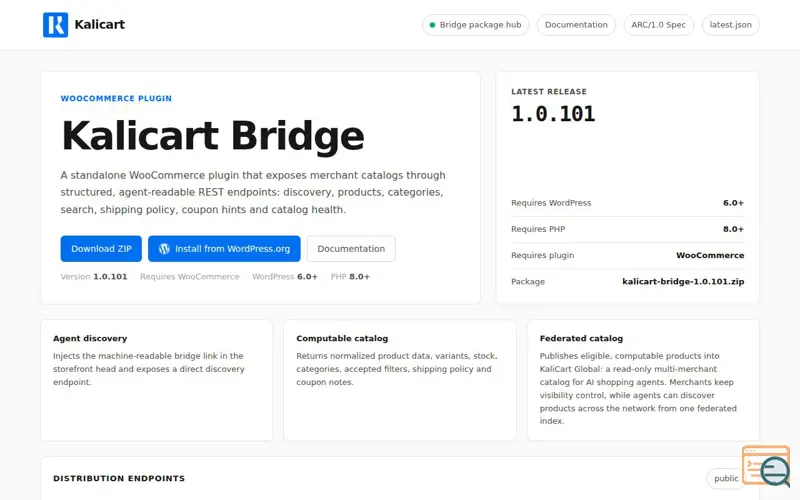The width and height of the screenshot is (800, 500).
Task: Click the Requires PHP row label
Action: (x=538, y=229)
